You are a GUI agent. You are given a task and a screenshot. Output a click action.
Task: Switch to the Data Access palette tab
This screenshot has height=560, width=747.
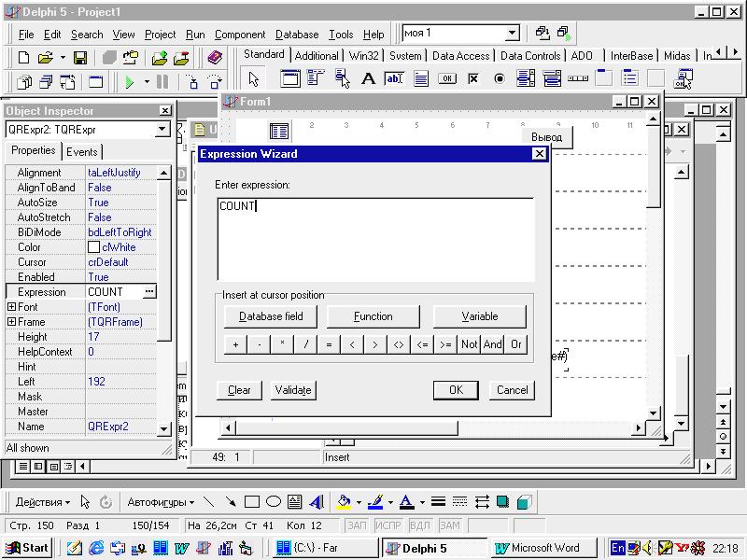click(x=460, y=56)
